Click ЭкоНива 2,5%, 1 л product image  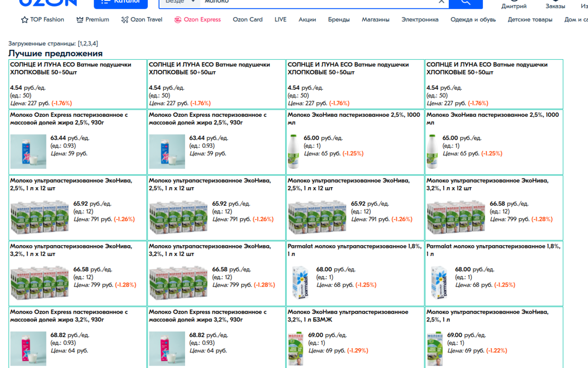[435, 349]
